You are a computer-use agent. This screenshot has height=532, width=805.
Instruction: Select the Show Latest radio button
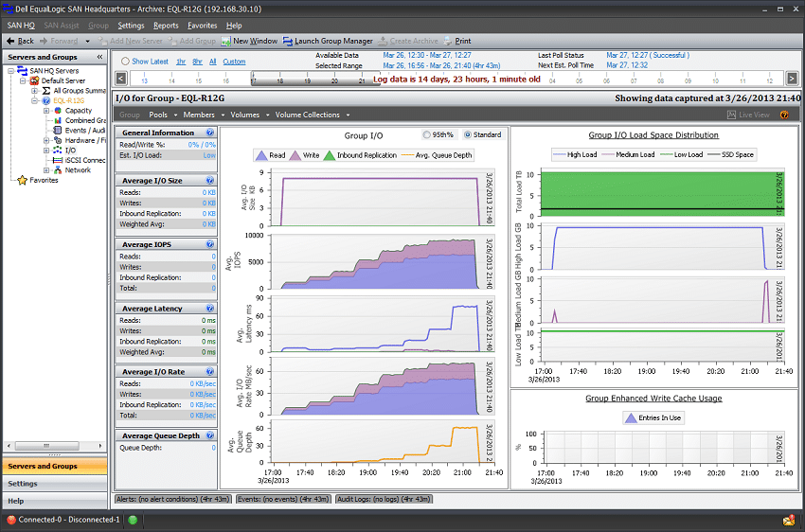click(x=125, y=61)
